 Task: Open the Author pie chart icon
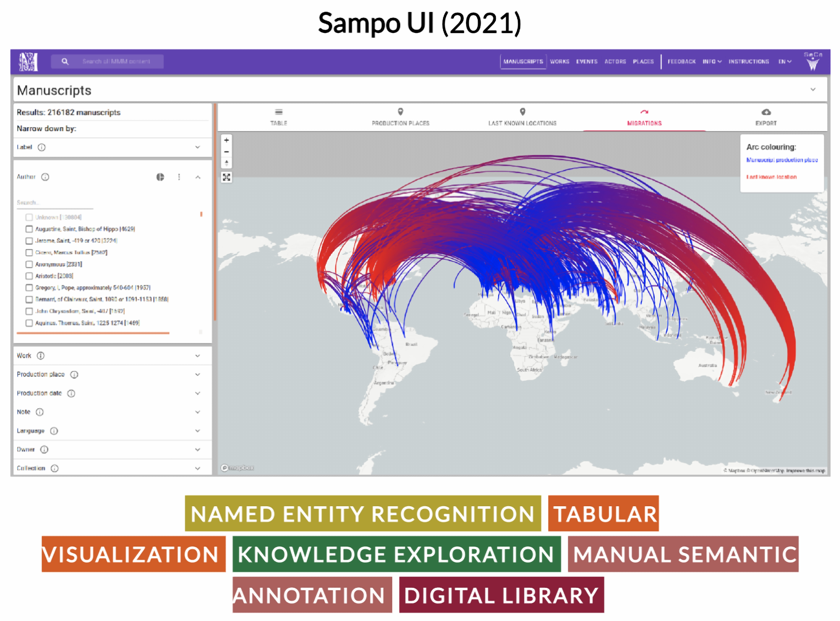(160, 177)
